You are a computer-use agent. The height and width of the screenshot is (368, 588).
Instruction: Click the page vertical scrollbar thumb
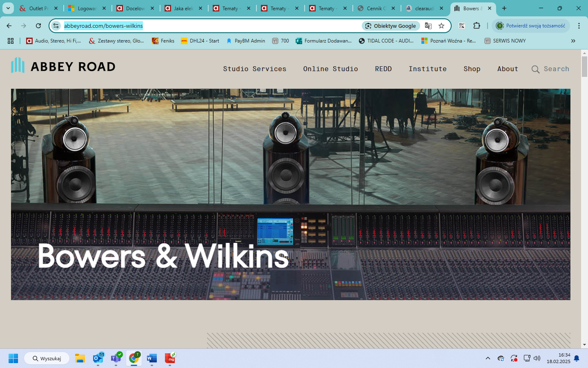point(584,67)
